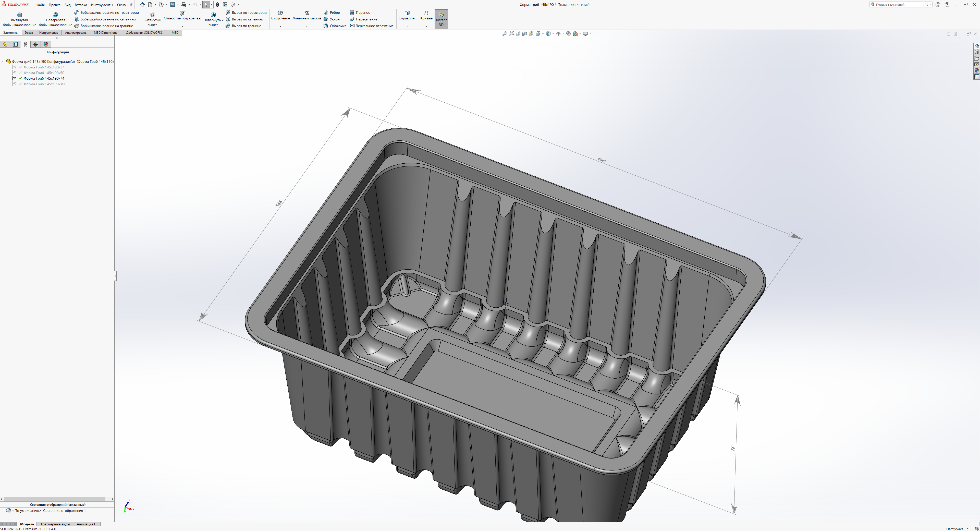Open the Правка menu
This screenshot has height=531, width=980.
point(54,5)
